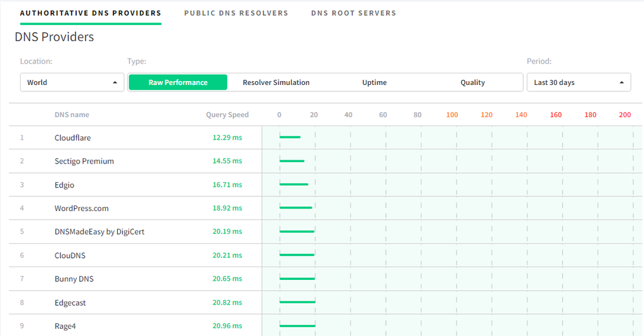Click the DNS Providers heading
Image resolution: width=644 pixels, height=336 pixels.
[x=54, y=37]
